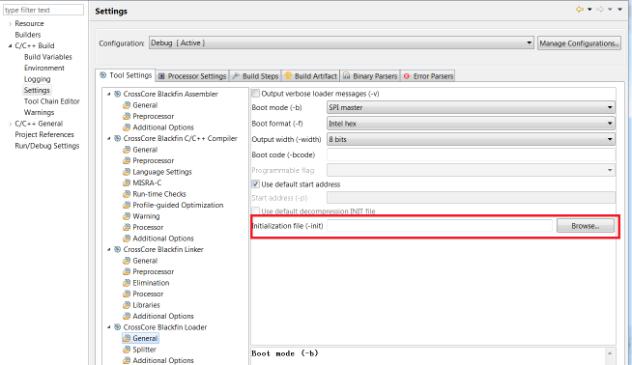The image size is (632, 365).
Task: Expand the C/C++ General tree node
Action: (x=10, y=123)
